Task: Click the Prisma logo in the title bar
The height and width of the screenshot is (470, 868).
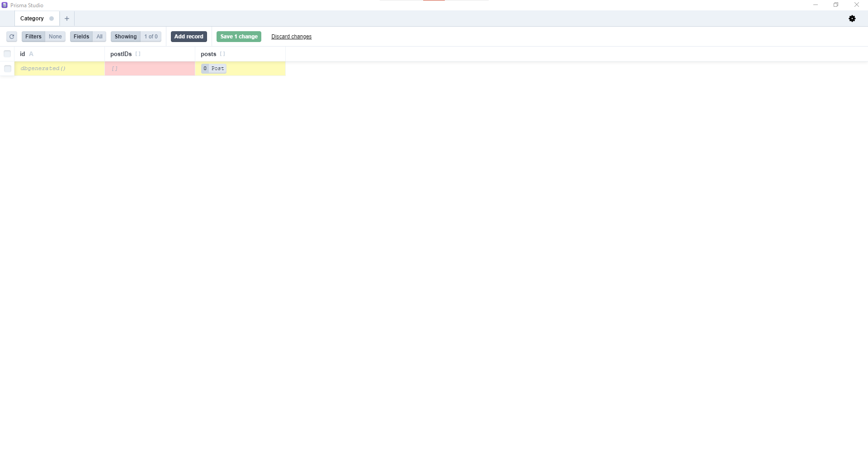Action: coord(5,5)
